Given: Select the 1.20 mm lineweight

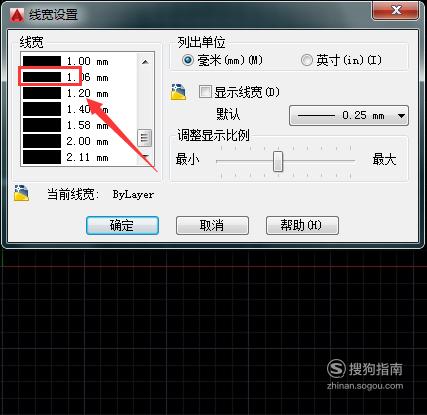Looking at the screenshot, I should (x=79, y=93).
